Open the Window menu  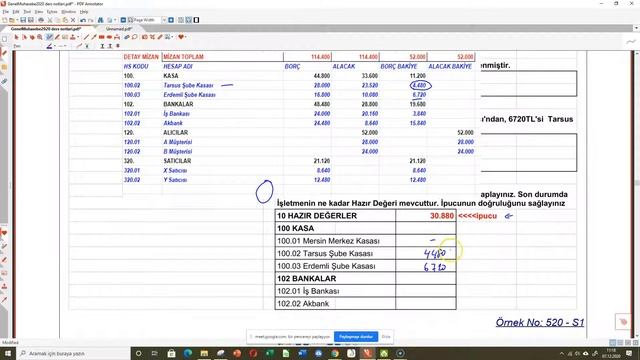69,12
